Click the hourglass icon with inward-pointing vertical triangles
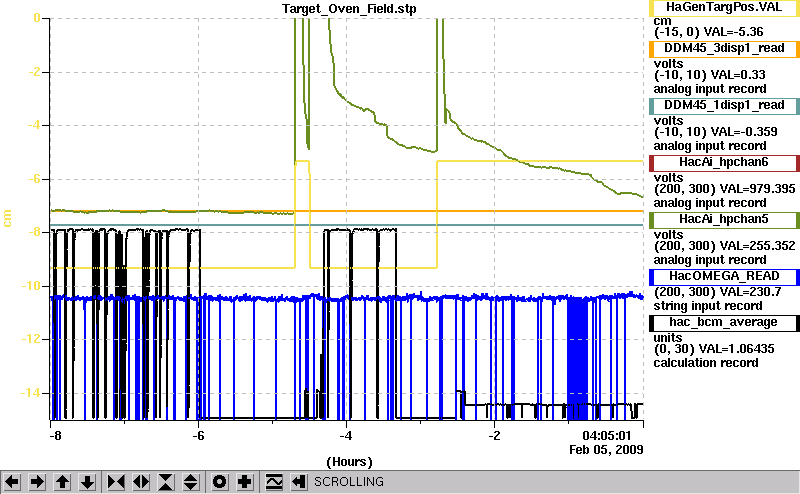Image resolution: width=800 pixels, height=494 pixels. (x=166, y=482)
